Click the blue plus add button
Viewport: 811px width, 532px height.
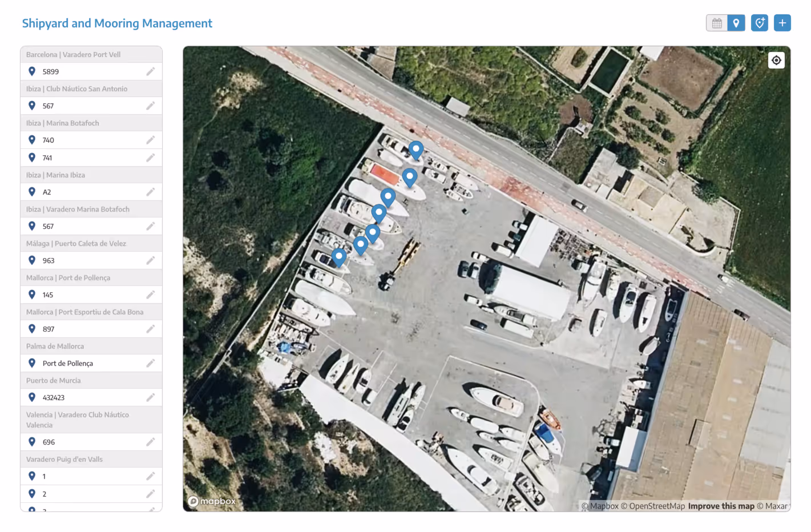782,23
